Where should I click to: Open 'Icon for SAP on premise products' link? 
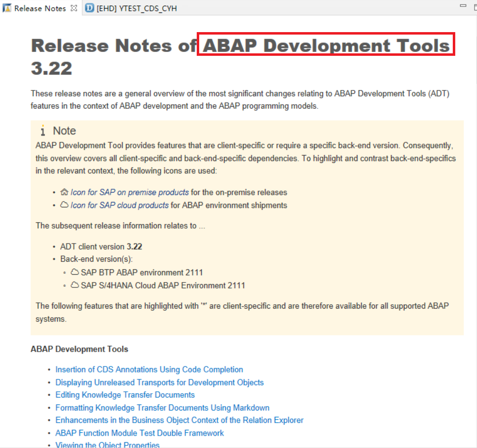point(130,192)
